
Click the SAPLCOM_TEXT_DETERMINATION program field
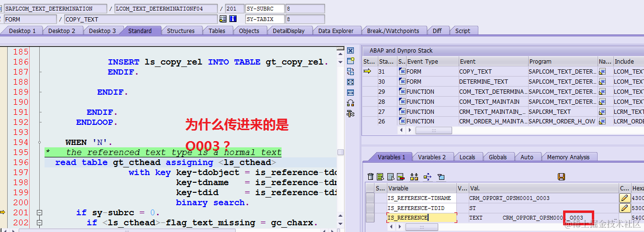55,9
